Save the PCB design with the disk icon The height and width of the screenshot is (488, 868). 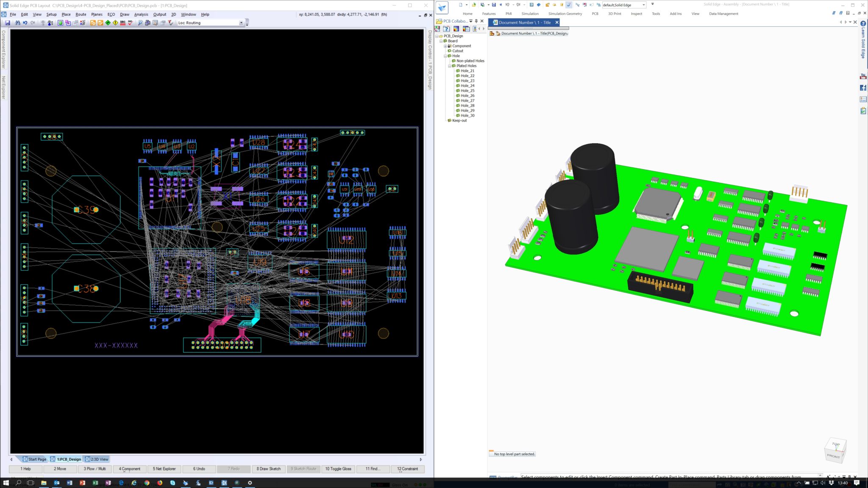[x=8, y=23]
